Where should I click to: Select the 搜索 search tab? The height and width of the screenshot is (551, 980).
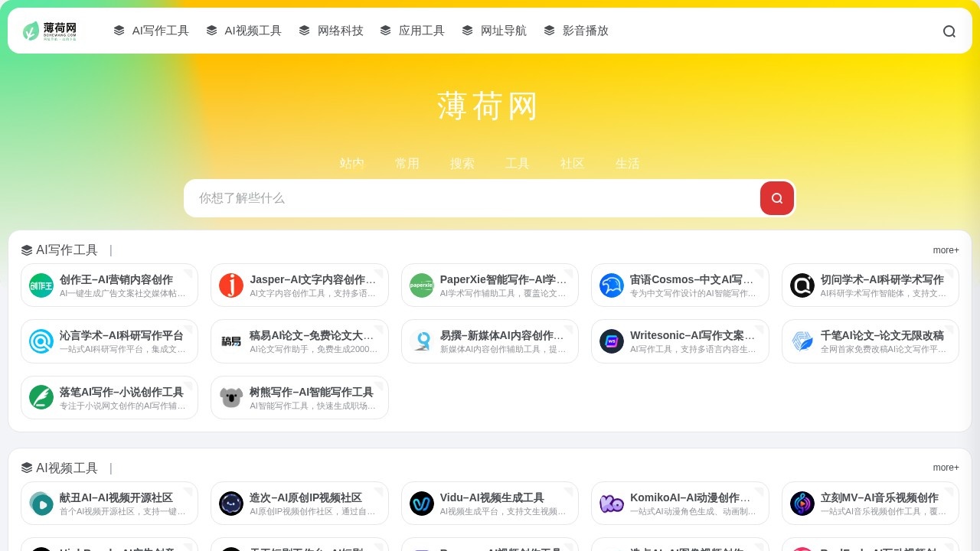click(462, 163)
